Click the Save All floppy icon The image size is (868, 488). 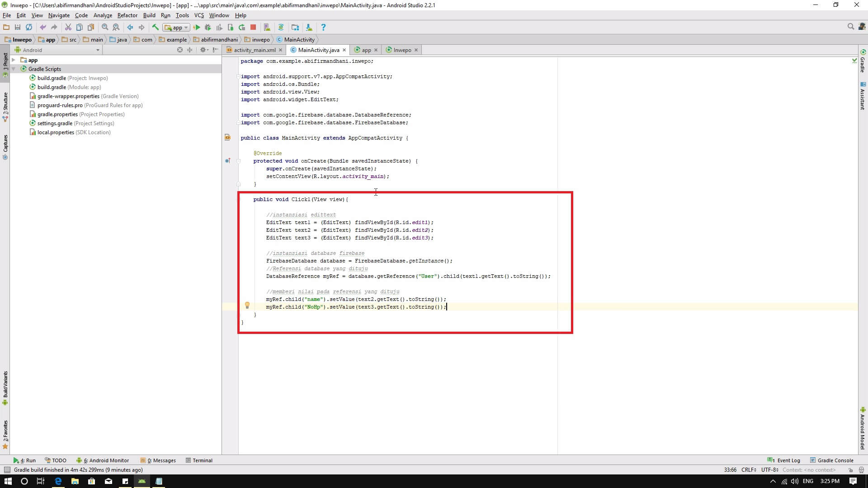coord(18,27)
